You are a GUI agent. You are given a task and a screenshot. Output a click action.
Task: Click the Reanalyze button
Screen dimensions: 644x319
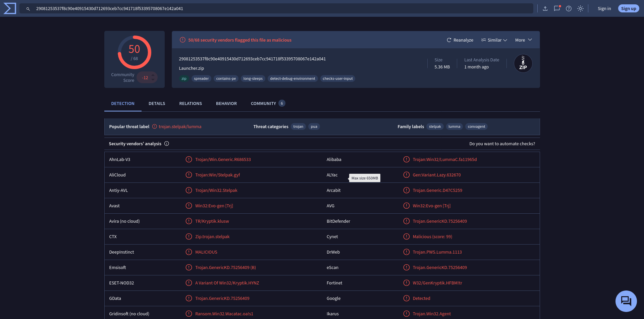click(460, 40)
